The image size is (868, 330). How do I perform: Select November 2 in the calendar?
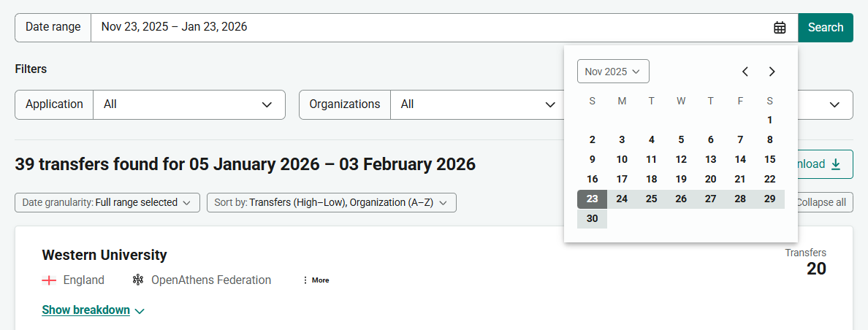click(x=593, y=140)
